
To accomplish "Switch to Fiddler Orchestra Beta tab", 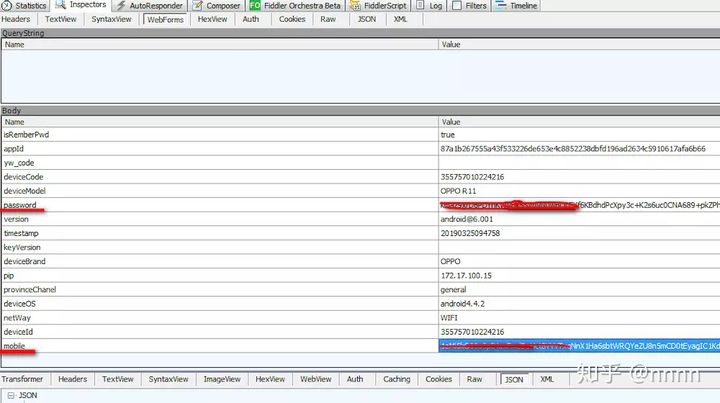I will (296, 6).
